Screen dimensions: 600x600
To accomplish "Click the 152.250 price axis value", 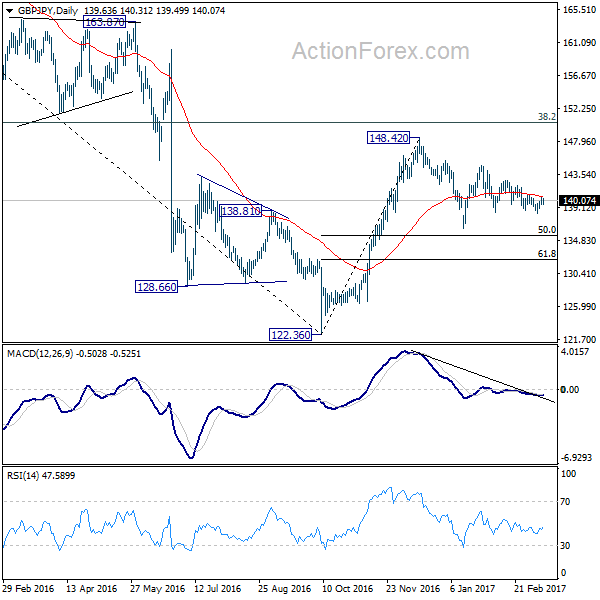I will [x=579, y=109].
